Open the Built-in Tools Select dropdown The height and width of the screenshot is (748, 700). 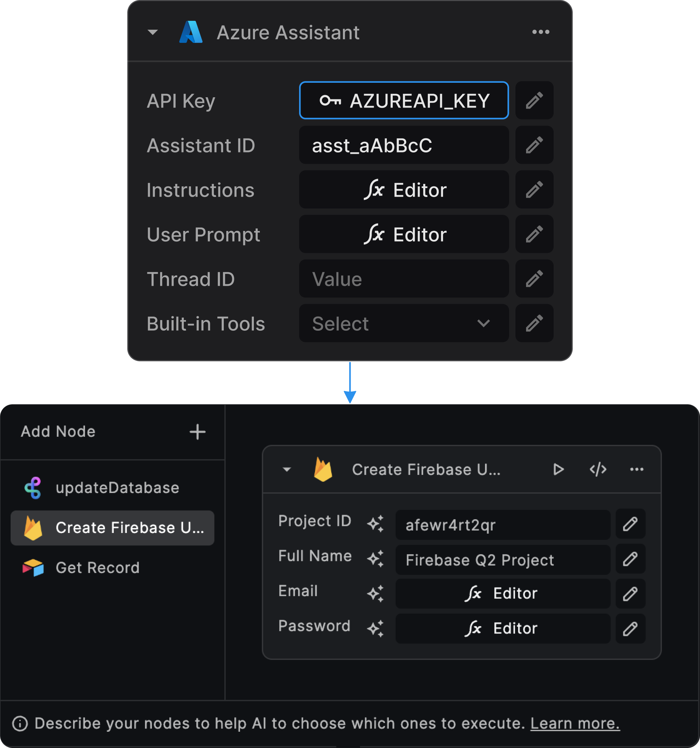(404, 323)
